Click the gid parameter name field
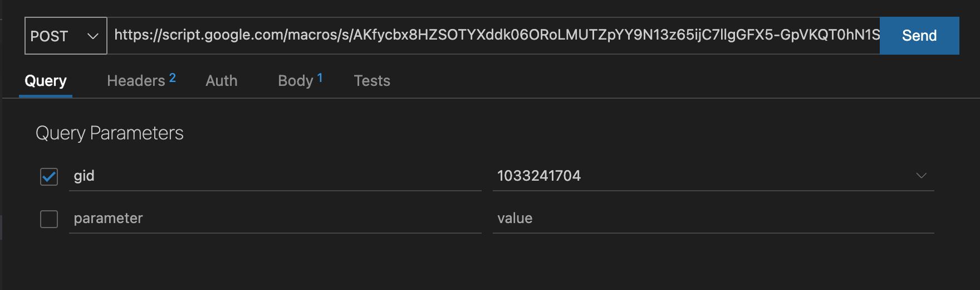This screenshot has width=980, height=290. (275, 176)
